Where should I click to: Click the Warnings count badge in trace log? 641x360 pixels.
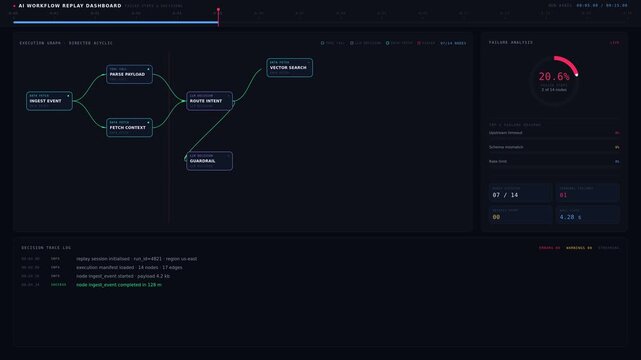579,248
